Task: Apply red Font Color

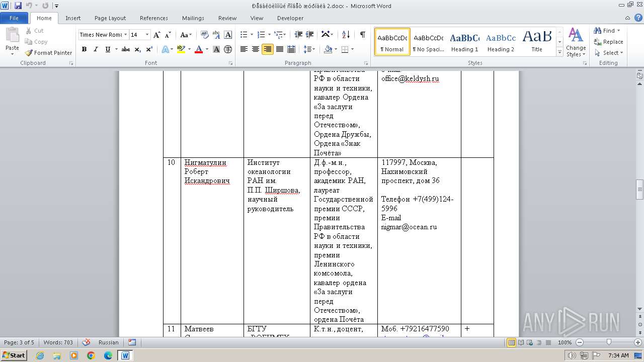Action: [x=199, y=49]
